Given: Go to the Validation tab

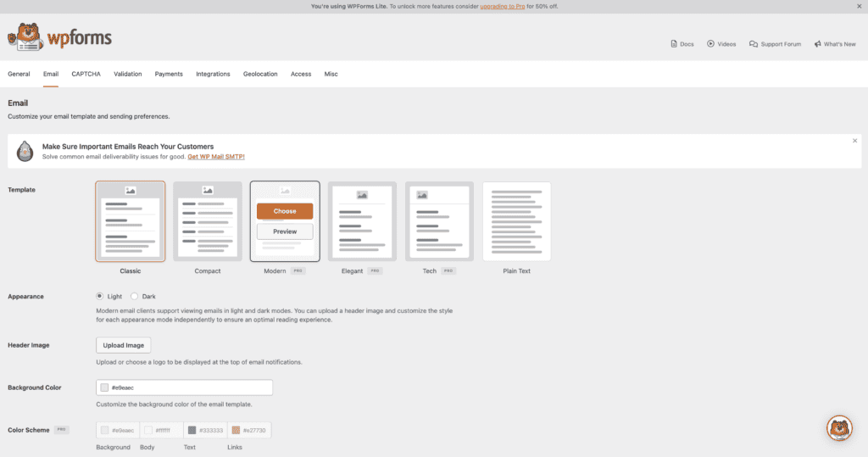Looking at the screenshot, I should tap(128, 74).
